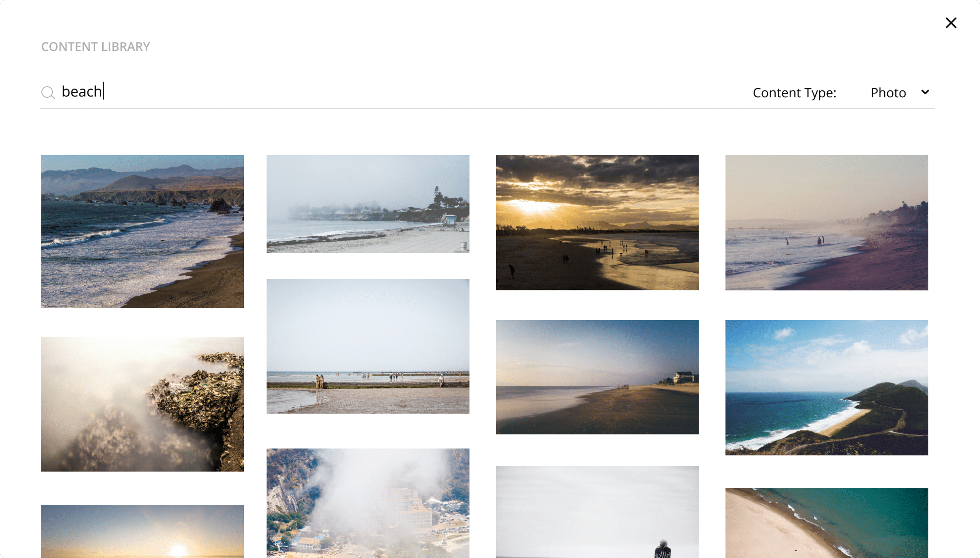Select the foggy beach with lifeguard tower photo

coord(367,203)
